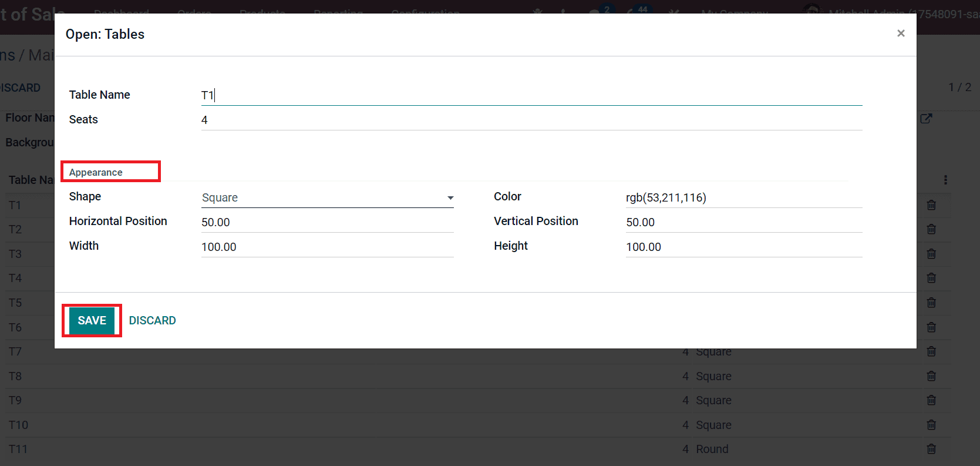
Task: Discard changes in the Tables dialog
Action: coord(153,321)
